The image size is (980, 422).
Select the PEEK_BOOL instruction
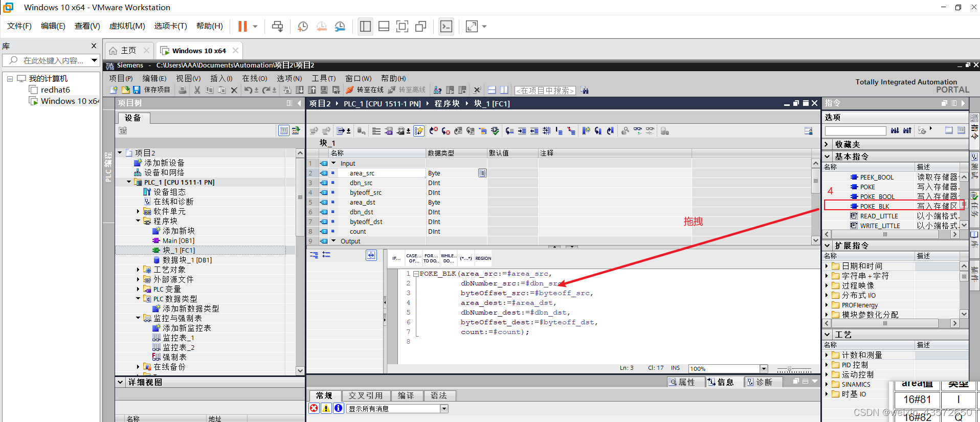coord(877,177)
